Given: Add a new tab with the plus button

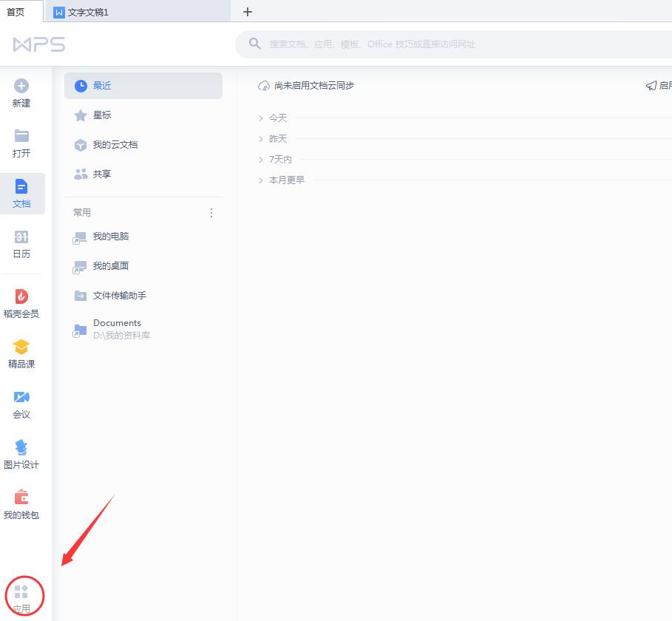Looking at the screenshot, I should point(247,12).
